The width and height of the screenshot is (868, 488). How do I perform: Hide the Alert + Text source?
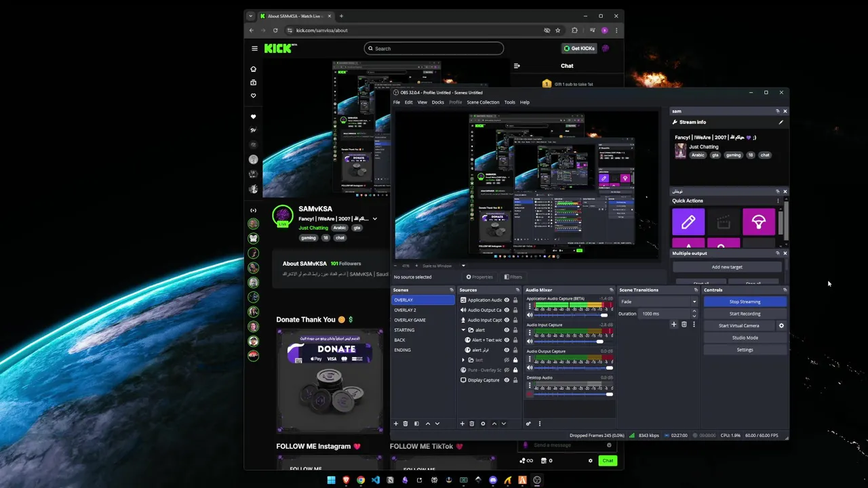pos(507,340)
